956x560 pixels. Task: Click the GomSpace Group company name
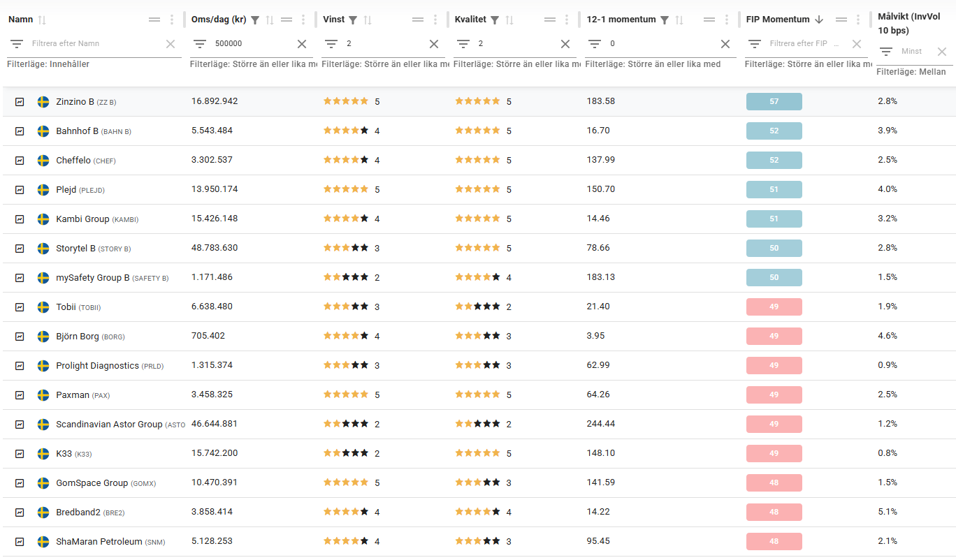point(92,483)
